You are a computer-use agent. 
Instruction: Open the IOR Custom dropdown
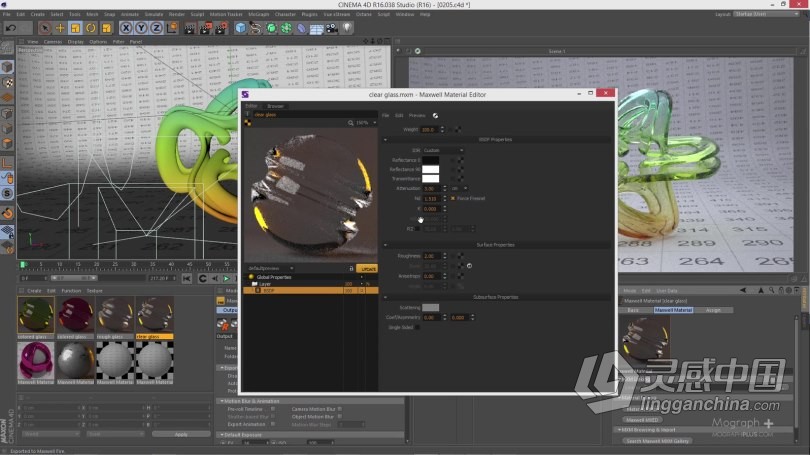coord(443,150)
